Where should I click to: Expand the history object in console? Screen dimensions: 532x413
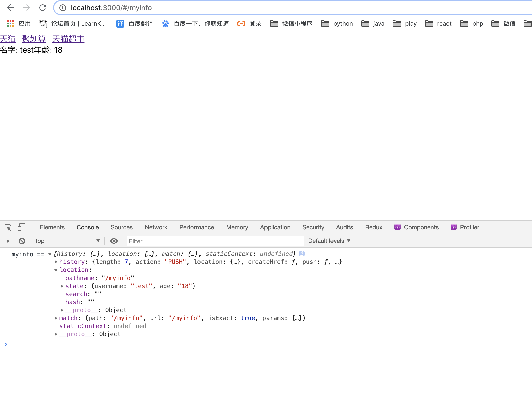[x=56, y=261]
